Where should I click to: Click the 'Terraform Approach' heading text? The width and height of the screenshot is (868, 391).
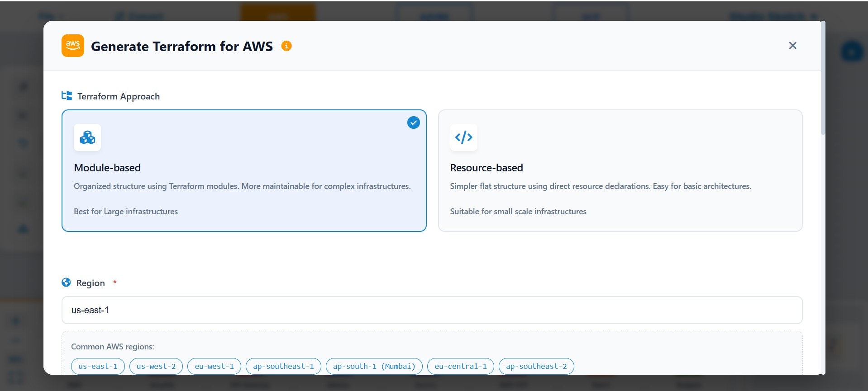[119, 96]
